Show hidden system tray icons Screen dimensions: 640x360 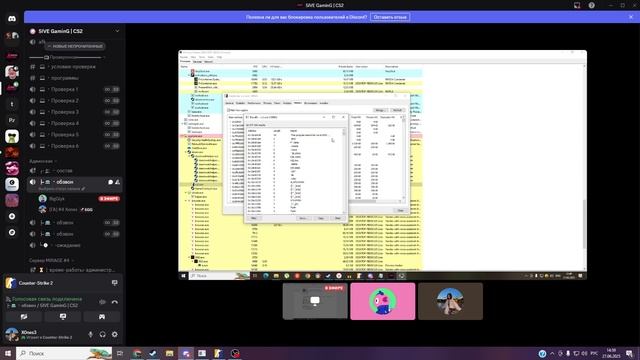(552, 353)
